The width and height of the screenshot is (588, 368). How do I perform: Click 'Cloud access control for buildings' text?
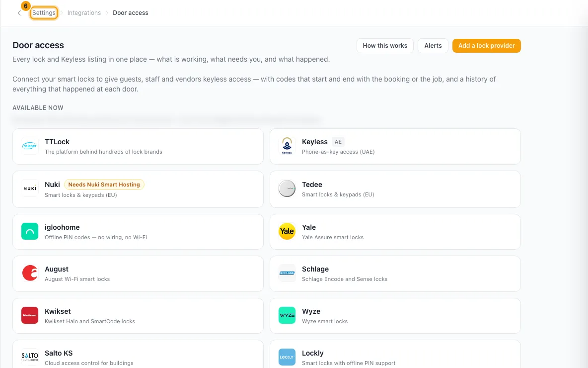[x=89, y=363]
